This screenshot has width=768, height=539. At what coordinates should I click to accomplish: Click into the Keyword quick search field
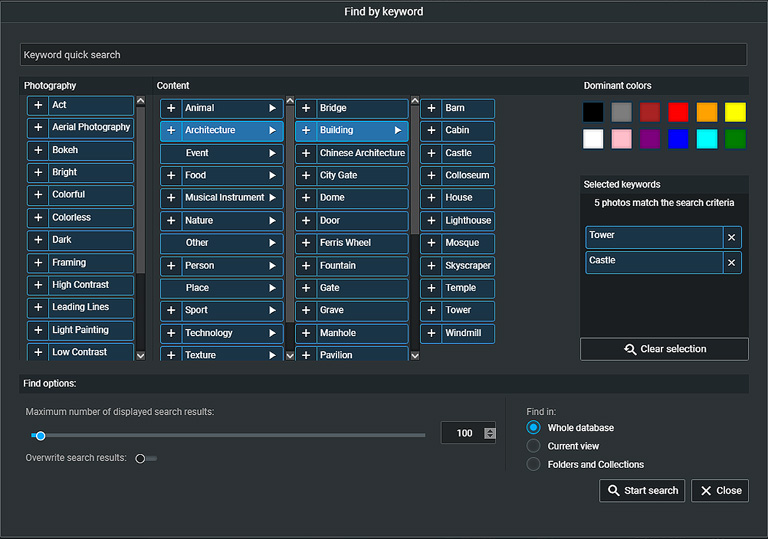(383, 55)
